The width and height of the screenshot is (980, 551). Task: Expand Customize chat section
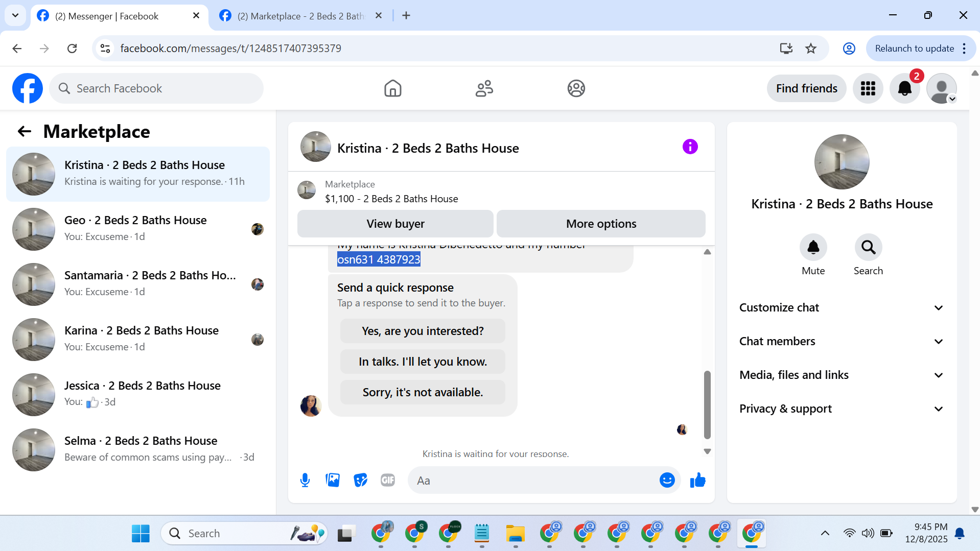pyautogui.click(x=842, y=307)
